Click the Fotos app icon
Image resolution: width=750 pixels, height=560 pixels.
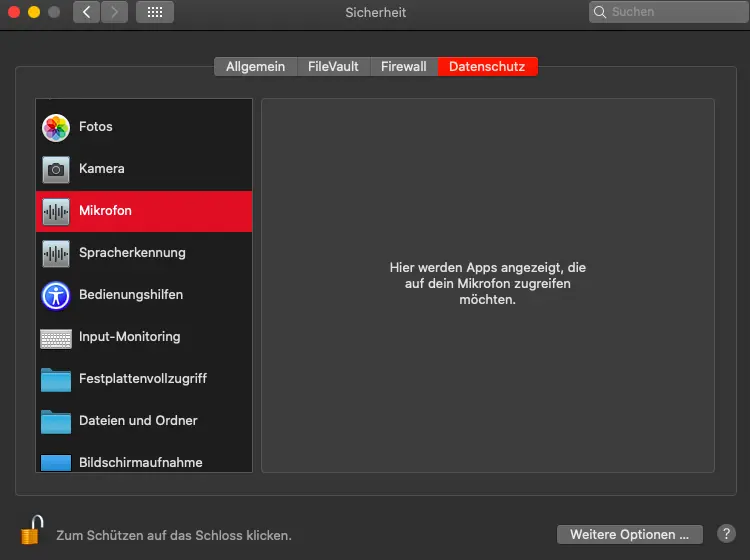(x=56, y=127)
